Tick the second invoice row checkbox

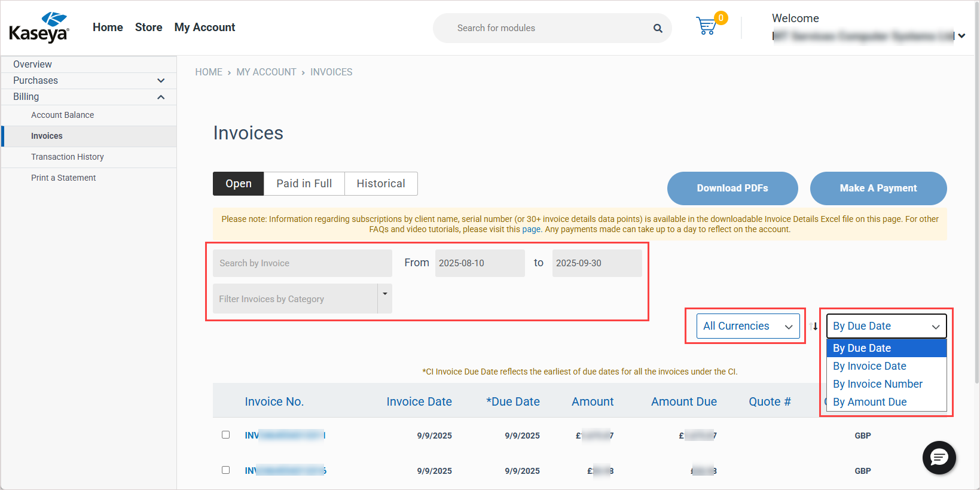click(225, 470)
